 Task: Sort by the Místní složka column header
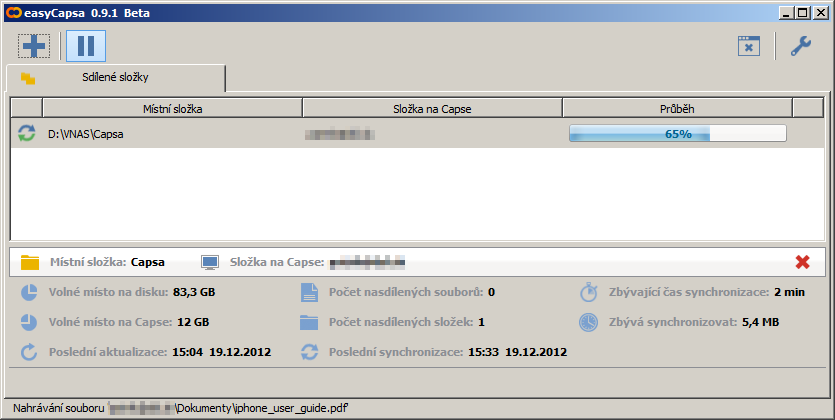(172, 107)
